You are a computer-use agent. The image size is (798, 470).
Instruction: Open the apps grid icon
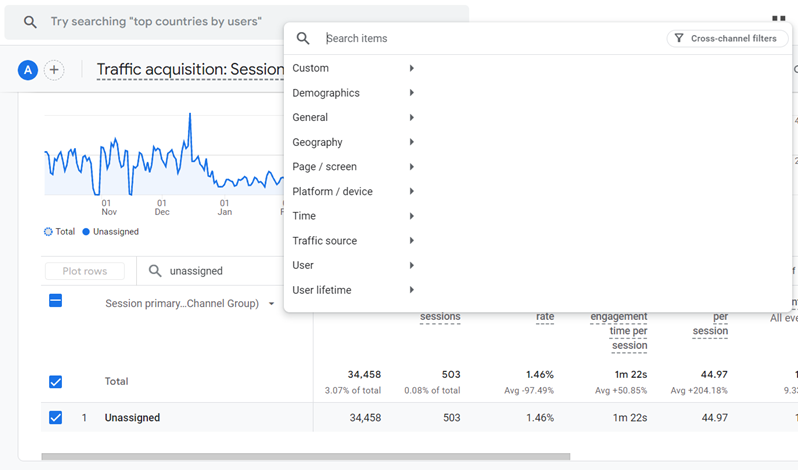779,18
